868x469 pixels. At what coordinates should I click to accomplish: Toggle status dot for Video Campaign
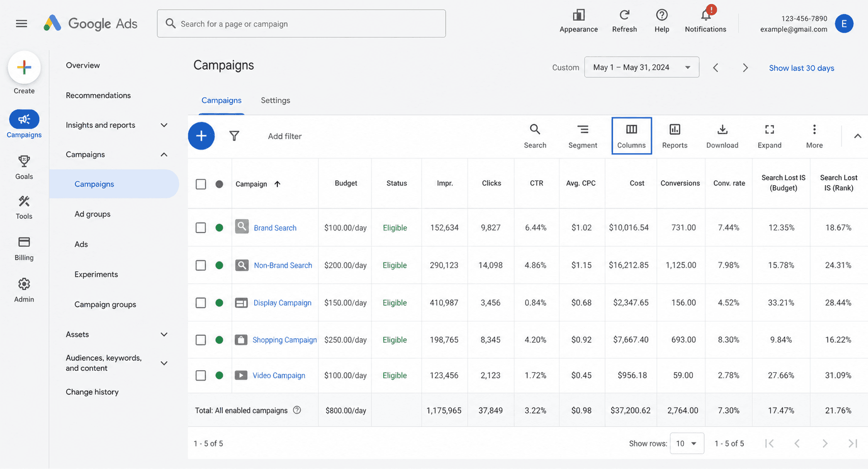point(219,375)
